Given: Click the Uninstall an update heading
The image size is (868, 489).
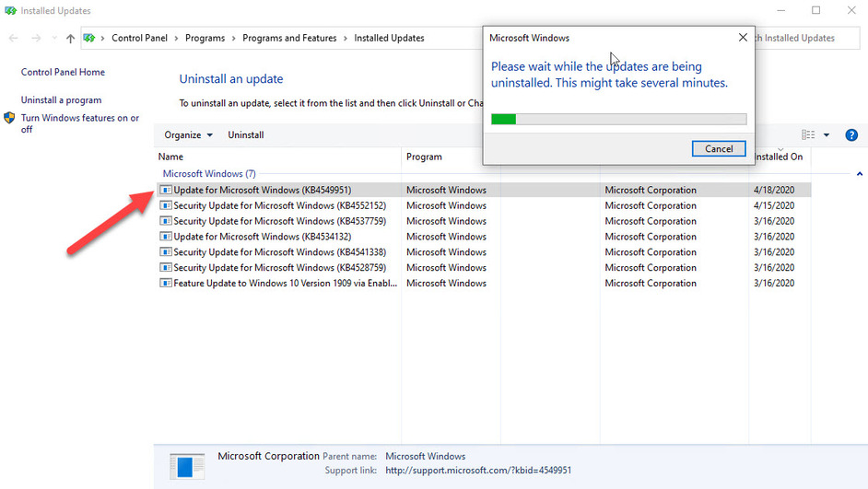Looking at the screenshot, I should (x=231, y=79).
